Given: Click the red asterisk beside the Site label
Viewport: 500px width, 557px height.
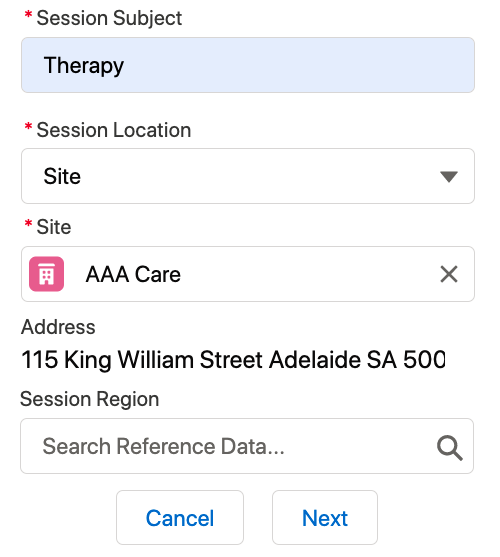Looking at the screenshot, I should pos(28,224).
